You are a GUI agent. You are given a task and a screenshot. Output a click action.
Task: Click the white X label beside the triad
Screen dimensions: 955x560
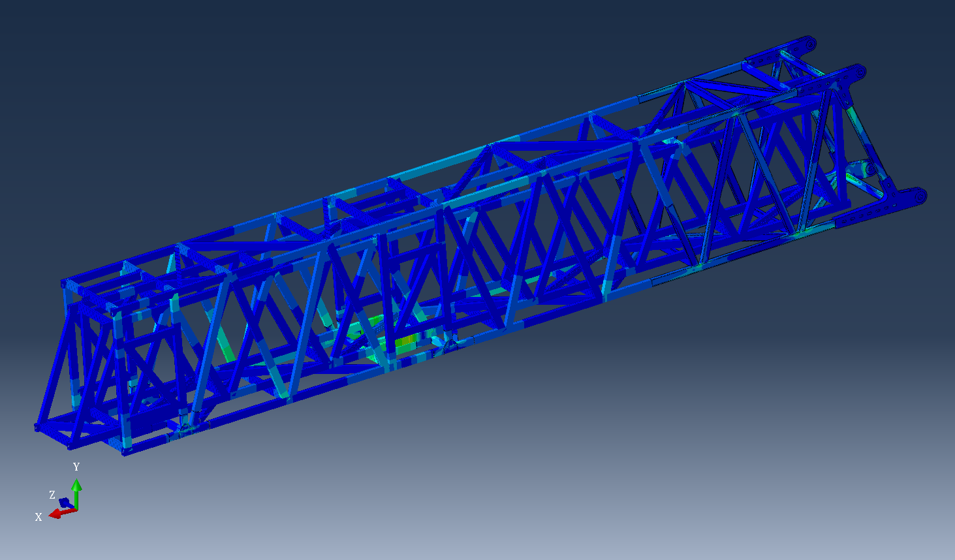(39, 517)
